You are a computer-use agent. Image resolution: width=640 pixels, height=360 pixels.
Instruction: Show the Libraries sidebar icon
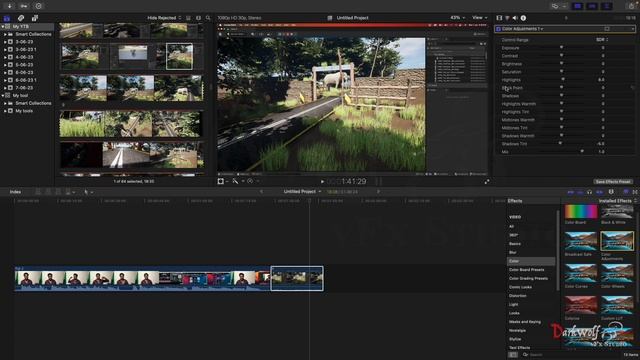[7, 18]
